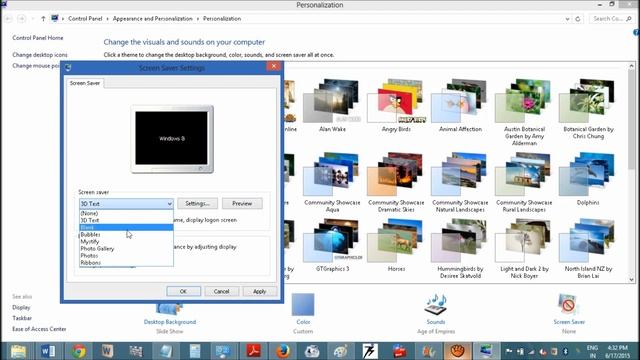Select the Horses theme
This screenshot has height=360, width=640.
396,245
